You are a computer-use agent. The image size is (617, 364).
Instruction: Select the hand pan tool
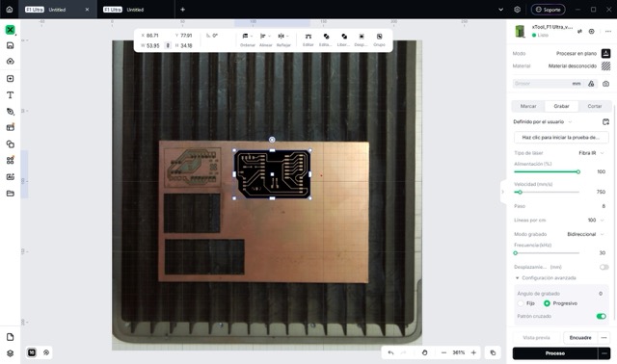coord(424,353)
